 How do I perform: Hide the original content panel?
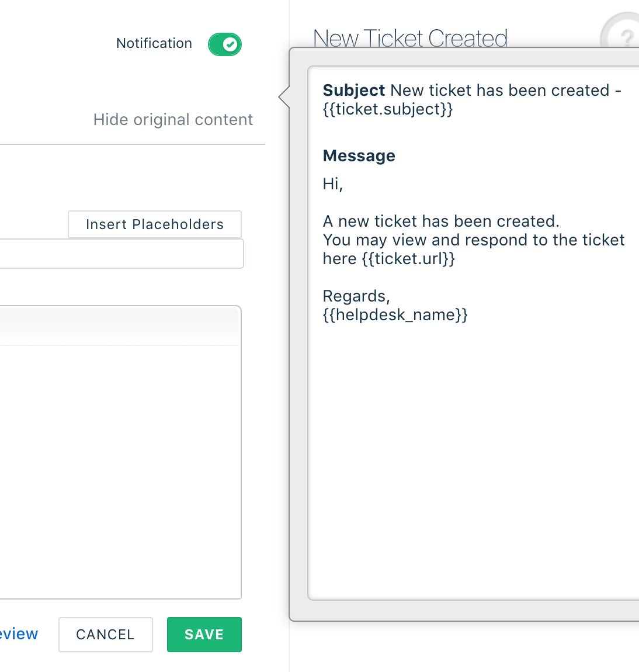173,120
